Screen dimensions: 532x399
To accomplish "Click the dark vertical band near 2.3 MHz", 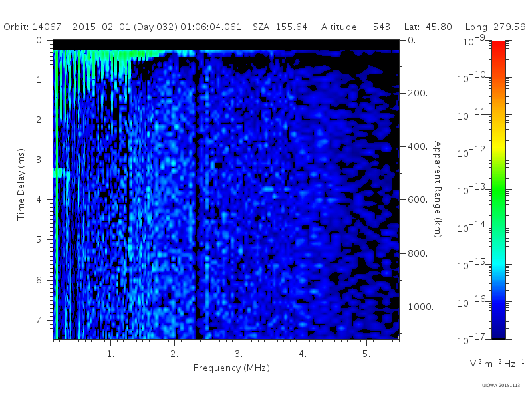I will click(197, 195).
